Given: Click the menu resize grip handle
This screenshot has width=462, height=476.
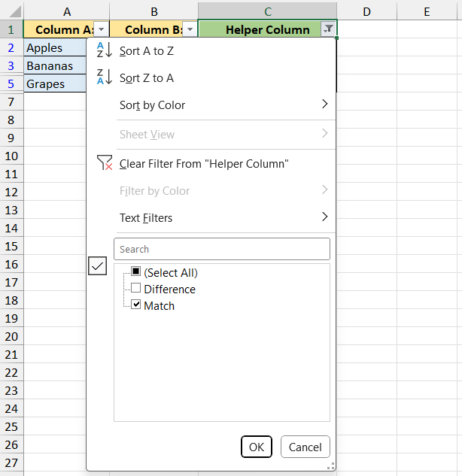Looking at the screenshot, I should click(331, 466).
